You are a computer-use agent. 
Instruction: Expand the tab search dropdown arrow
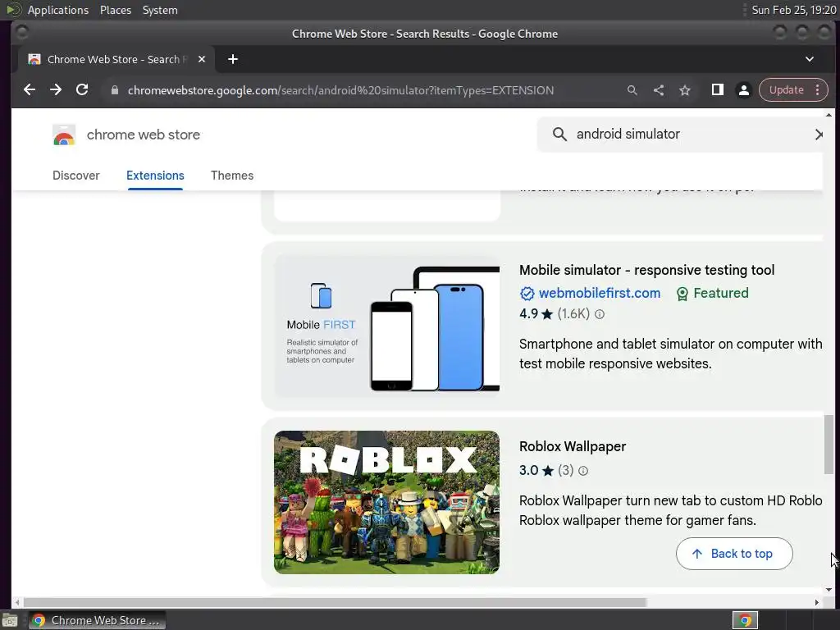click(x=810, y=59)
